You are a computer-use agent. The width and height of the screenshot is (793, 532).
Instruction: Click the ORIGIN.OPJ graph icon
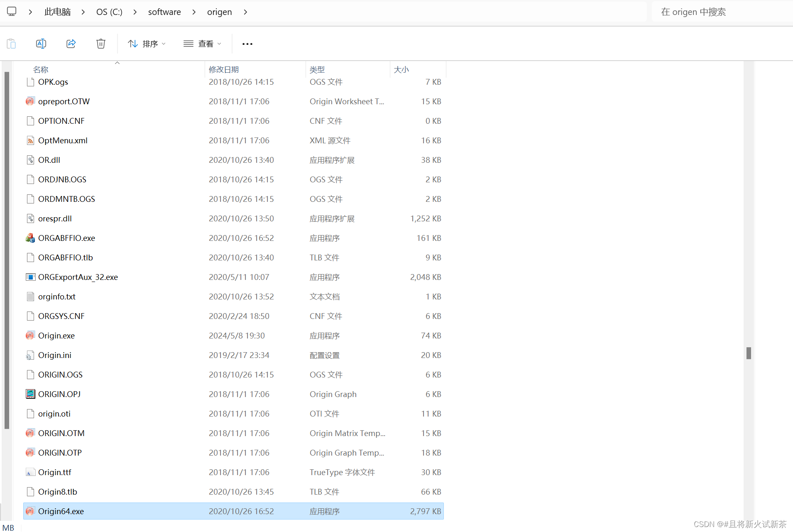30,394
